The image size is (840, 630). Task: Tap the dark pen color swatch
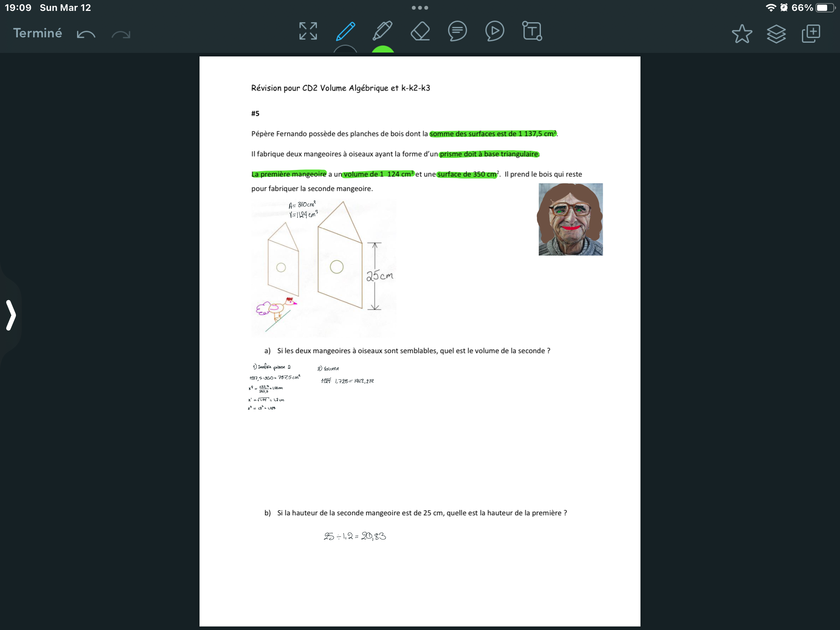[x=345, y=50]
